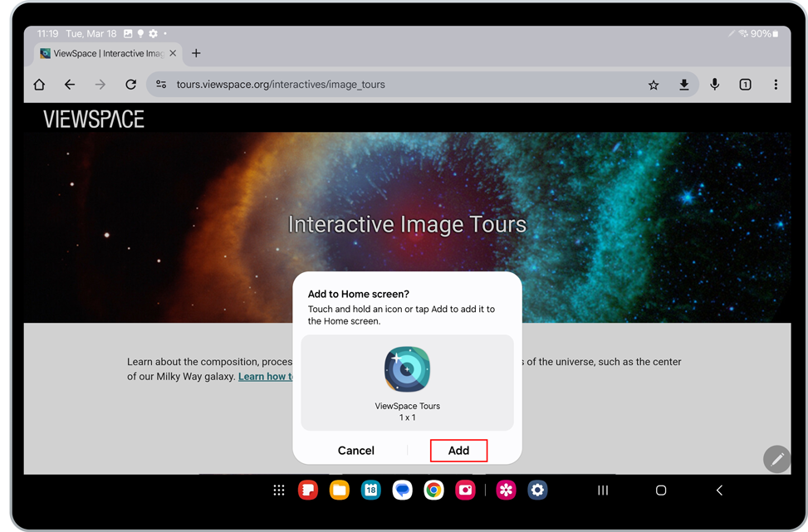Tap the back navigation chevron
The image size is (808, 532).
(719, 491)
